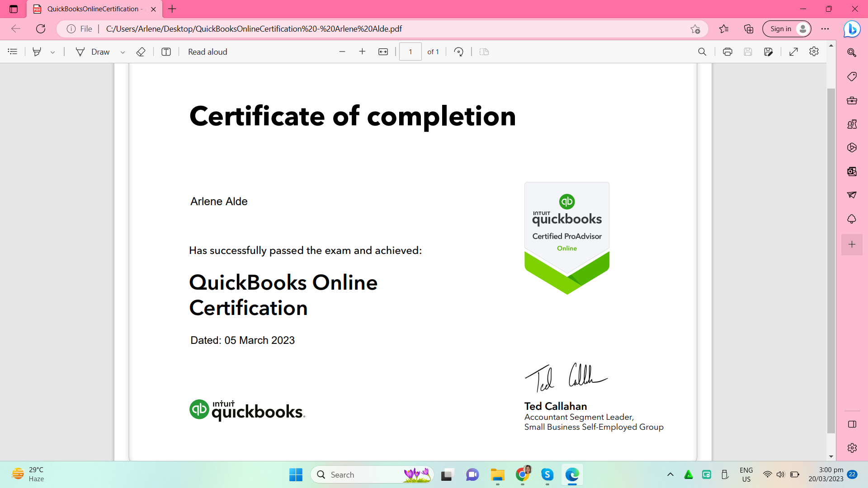Open sidebar tree icon app
Image resolution: width=868 pixels, height=488 pixels.
[852, 219]
